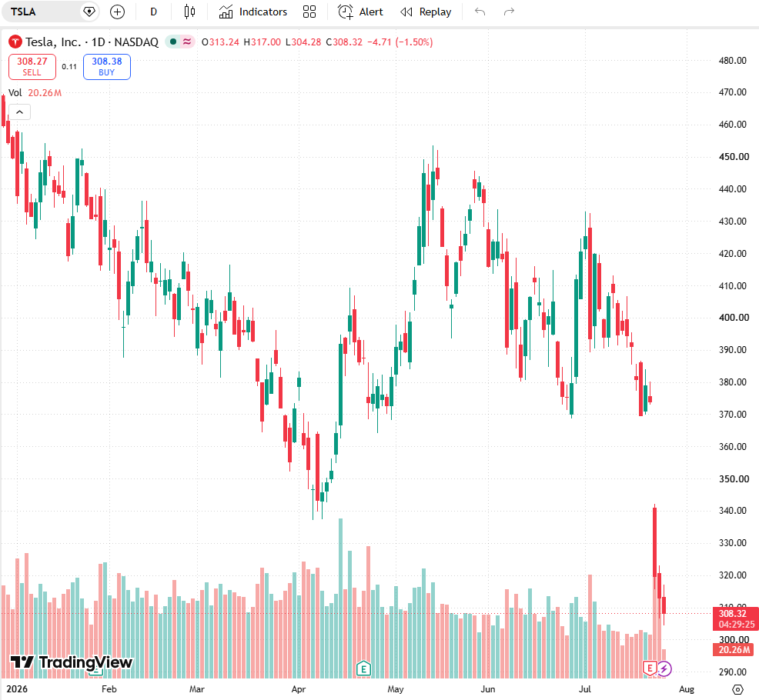Click the 20.26M volume label on the price axis
The image size is (759, 700).
pos(734,650)
